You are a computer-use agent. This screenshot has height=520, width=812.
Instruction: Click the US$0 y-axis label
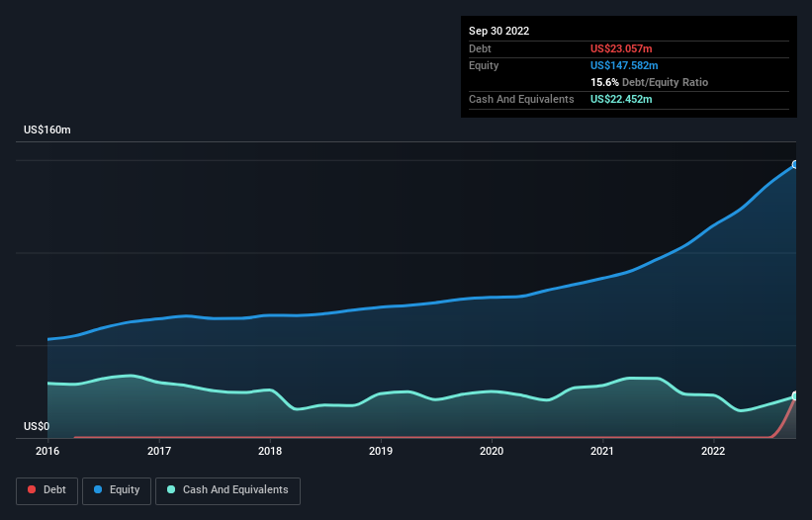(x=37, y=426)
